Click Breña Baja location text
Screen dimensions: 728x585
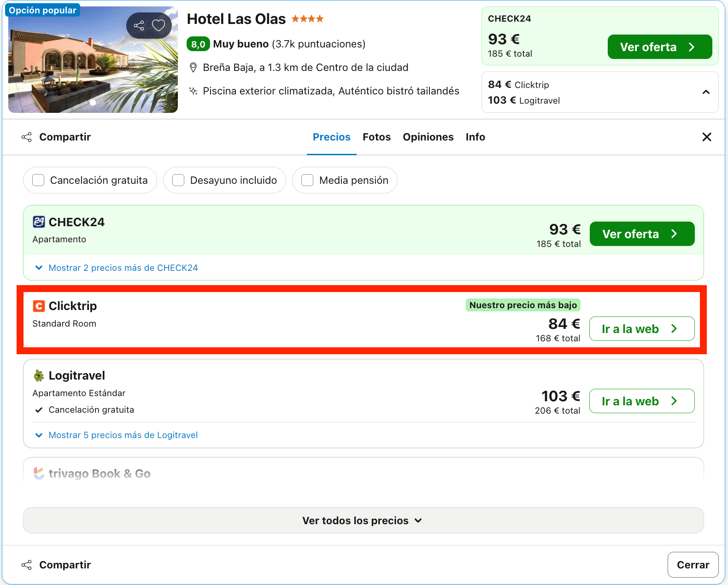pos(305,68)
